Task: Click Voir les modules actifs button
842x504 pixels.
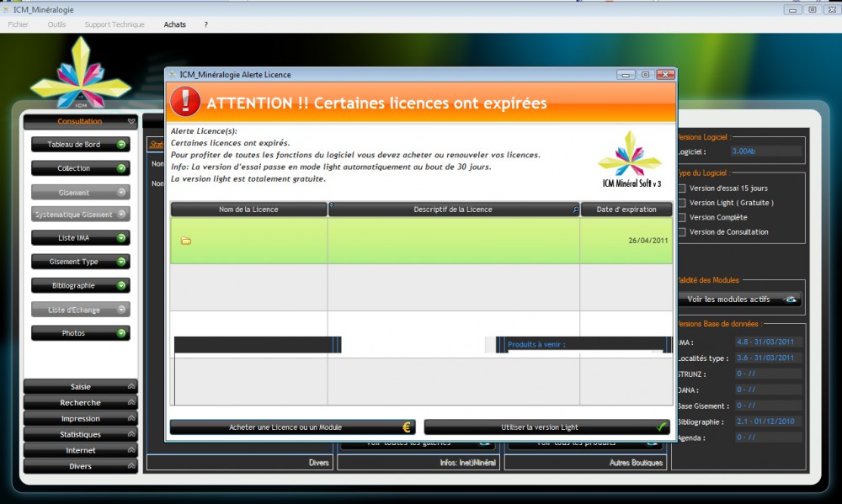Action: [x=740, y=300]
